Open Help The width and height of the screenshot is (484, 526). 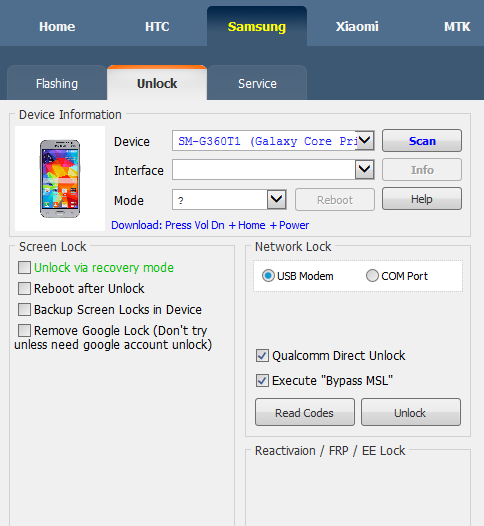pyautogui.click(x=422, y=199)
